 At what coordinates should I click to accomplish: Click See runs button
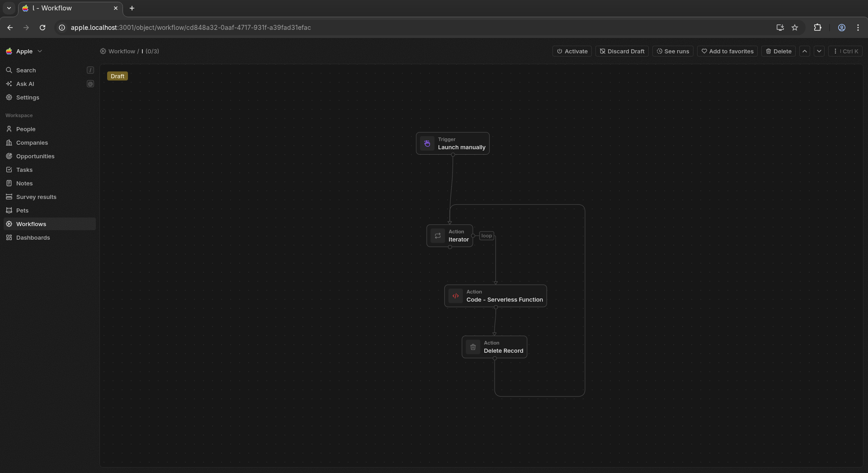pos(673,51)
